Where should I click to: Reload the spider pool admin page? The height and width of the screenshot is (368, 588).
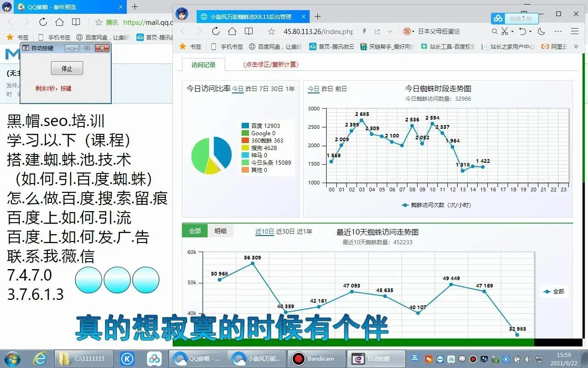point(216,31)
